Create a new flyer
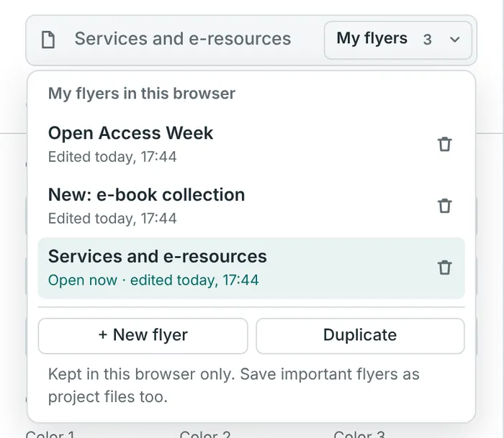 pos(143,336)
